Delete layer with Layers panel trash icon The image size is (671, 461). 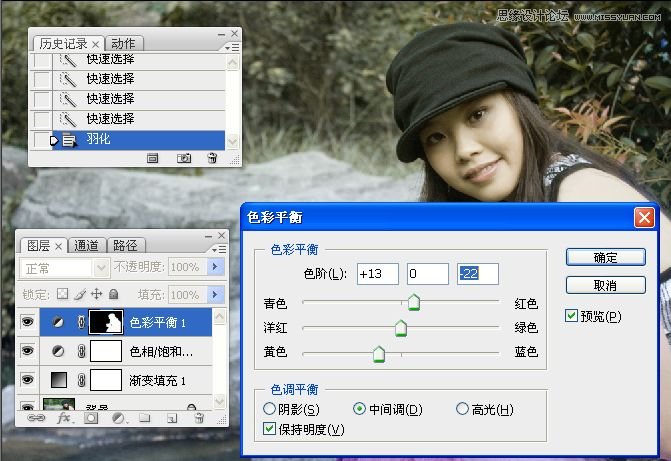(199, 418)
